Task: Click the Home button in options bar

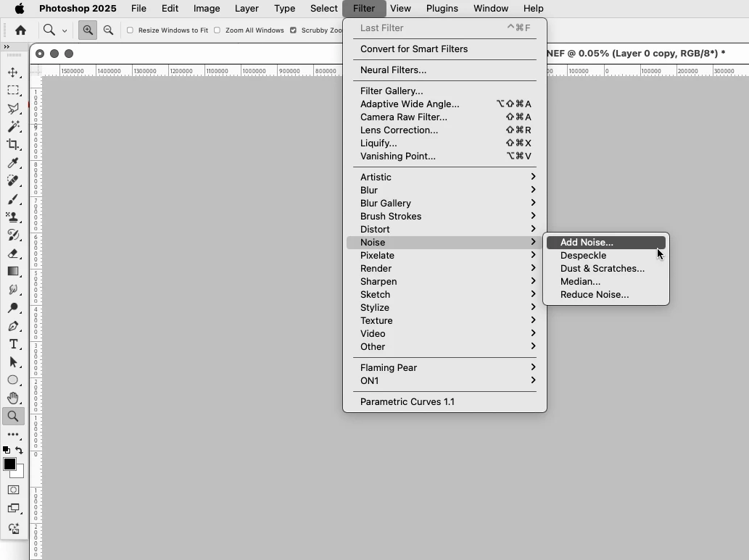Action: click(20, 30)
